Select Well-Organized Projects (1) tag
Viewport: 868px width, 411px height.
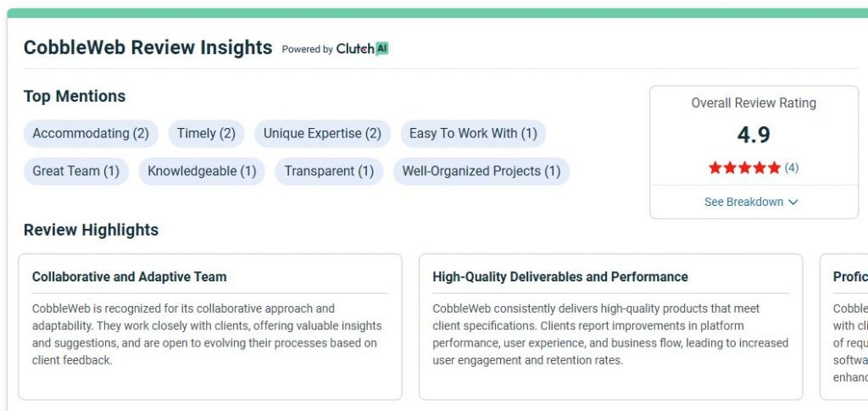point(481,171)
